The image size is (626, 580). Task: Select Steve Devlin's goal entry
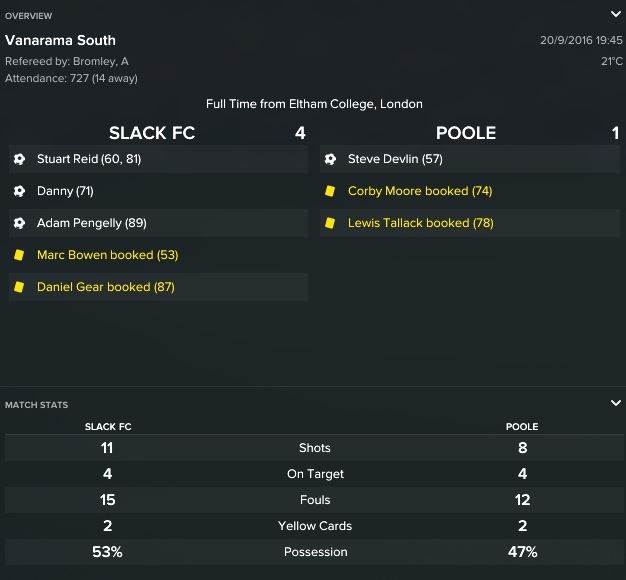(395, 159)
